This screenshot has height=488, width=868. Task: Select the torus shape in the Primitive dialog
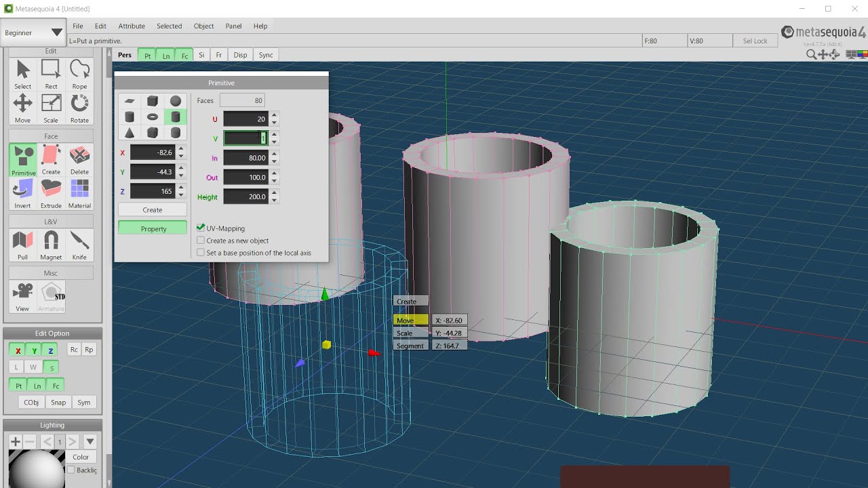coord(152,117)
